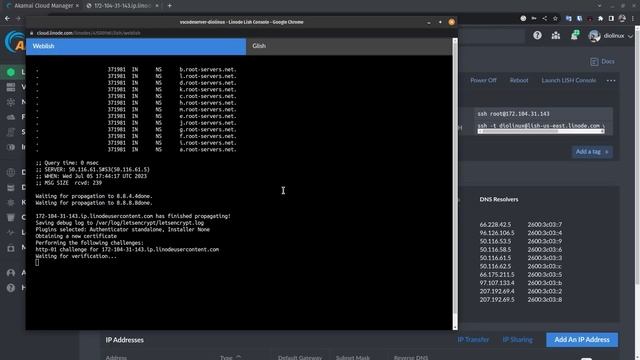Click the share page icon
This screenshot has width=640, height=360.
(544, 18)
